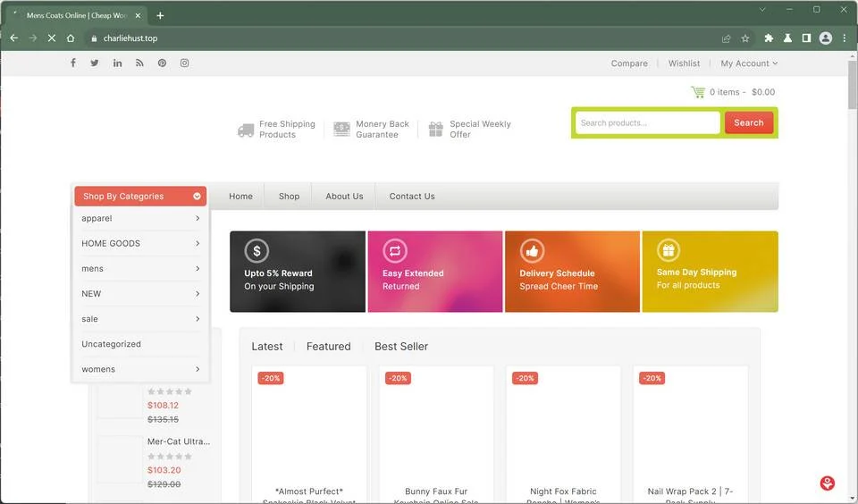The image size is (858, 504).
Task: Close the Mens Coats Online tab
Action: [x=138, y=15]
